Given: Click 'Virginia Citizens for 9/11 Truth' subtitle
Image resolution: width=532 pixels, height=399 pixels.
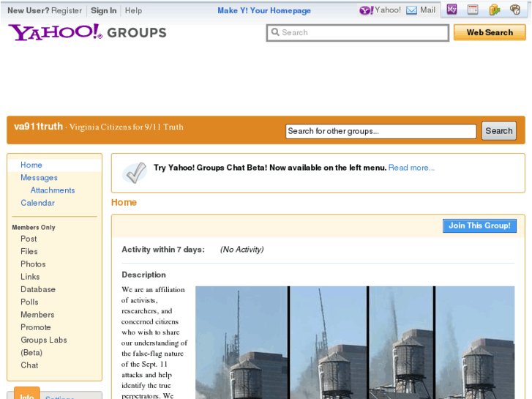Looking at the screenshot, I should [x=126, y=127].
